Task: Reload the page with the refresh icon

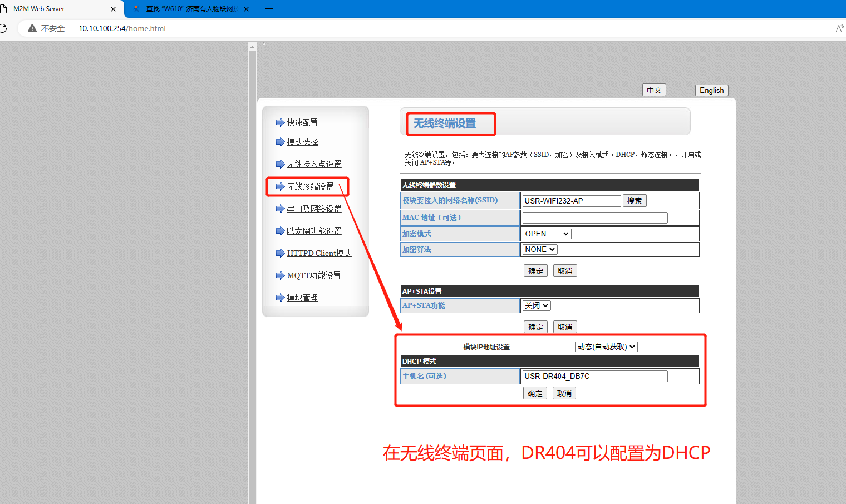Action: [x=3, y=28]
